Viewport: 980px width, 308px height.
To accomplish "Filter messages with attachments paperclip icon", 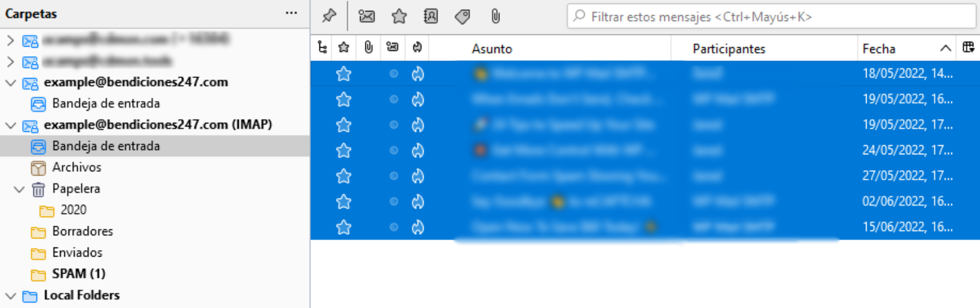I will [496, 16].
